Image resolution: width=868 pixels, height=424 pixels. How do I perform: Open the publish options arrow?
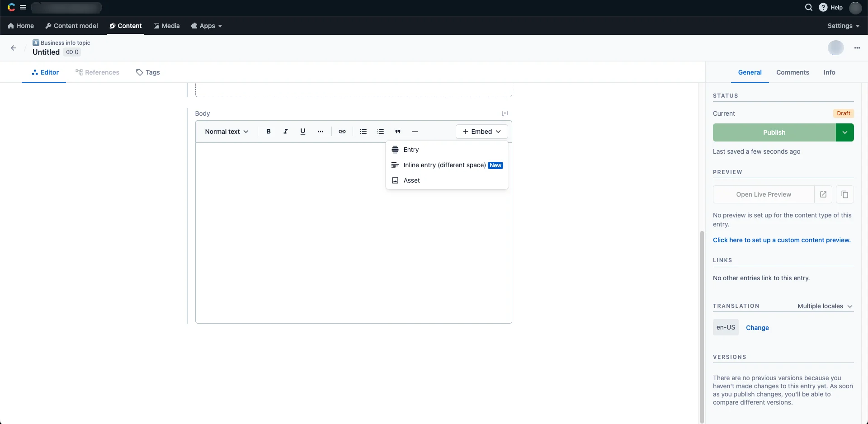point(845,132)
